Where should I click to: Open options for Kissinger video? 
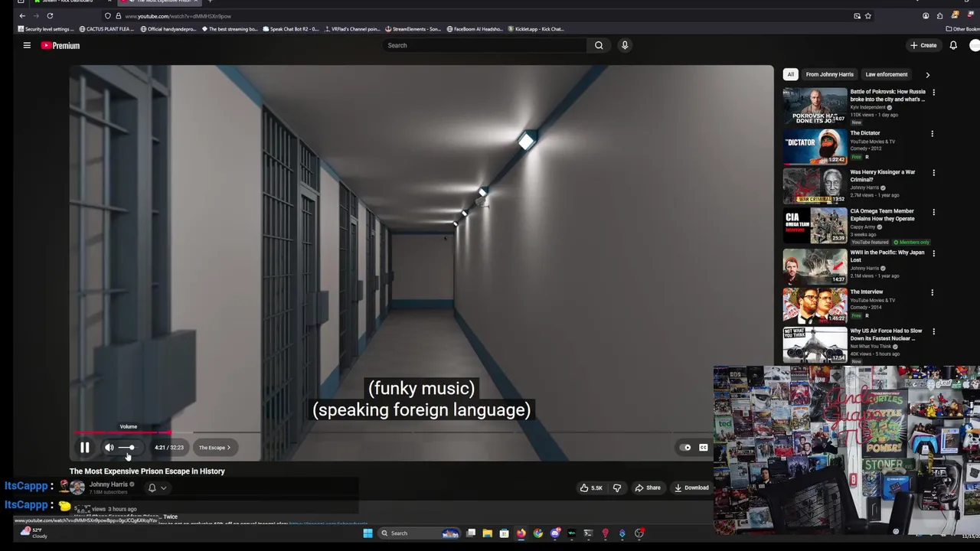[933, 173]
